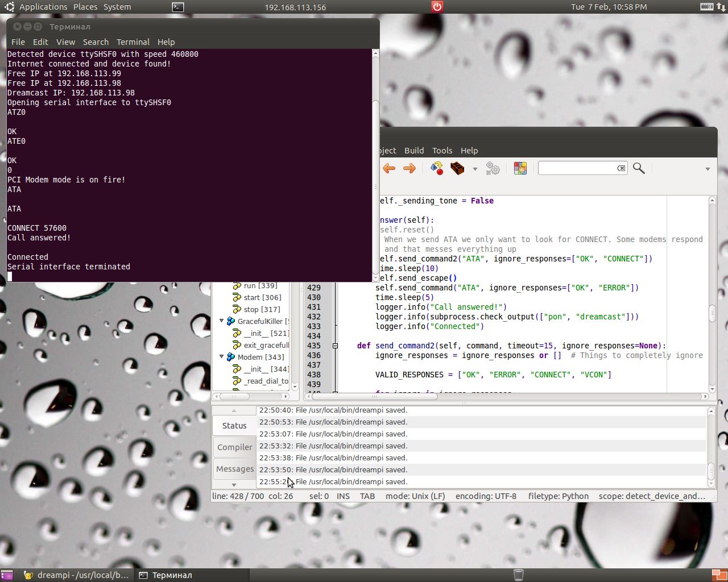Viewport: 728px width, 582px height.
Task: Switch to the Messages tab
Action: click(234, 469)
